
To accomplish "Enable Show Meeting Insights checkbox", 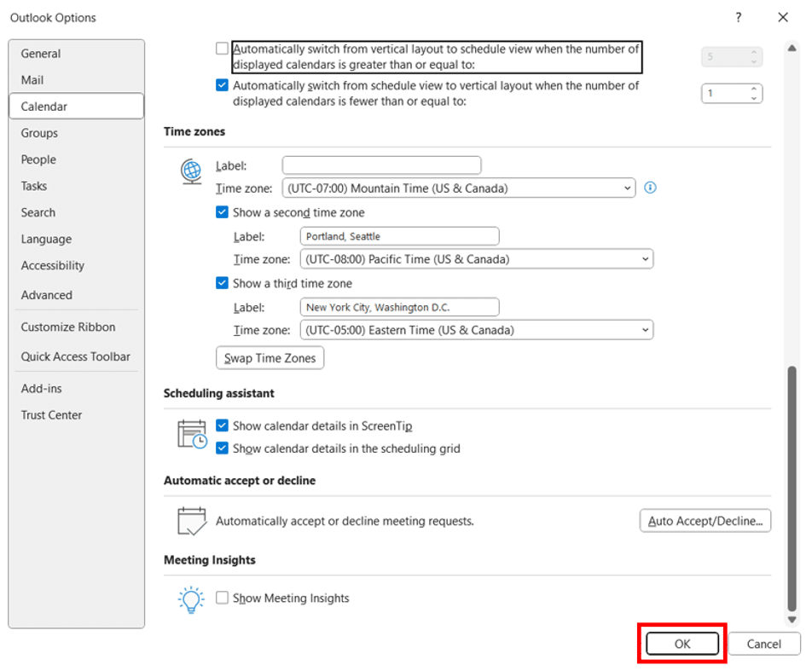I will pos(222,598).
